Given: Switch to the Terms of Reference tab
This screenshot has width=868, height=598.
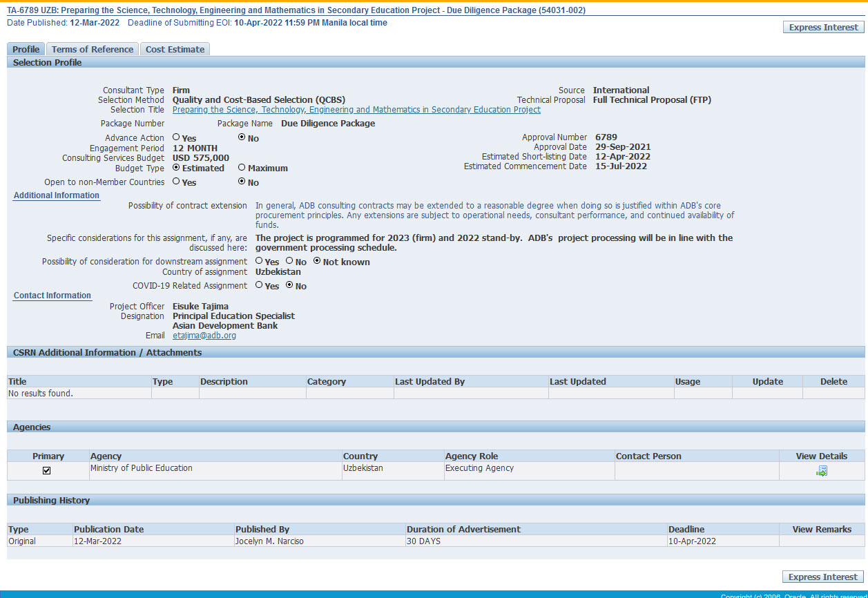Looking at the screenshot, I should pyautogui.click(x=93, y=49).
